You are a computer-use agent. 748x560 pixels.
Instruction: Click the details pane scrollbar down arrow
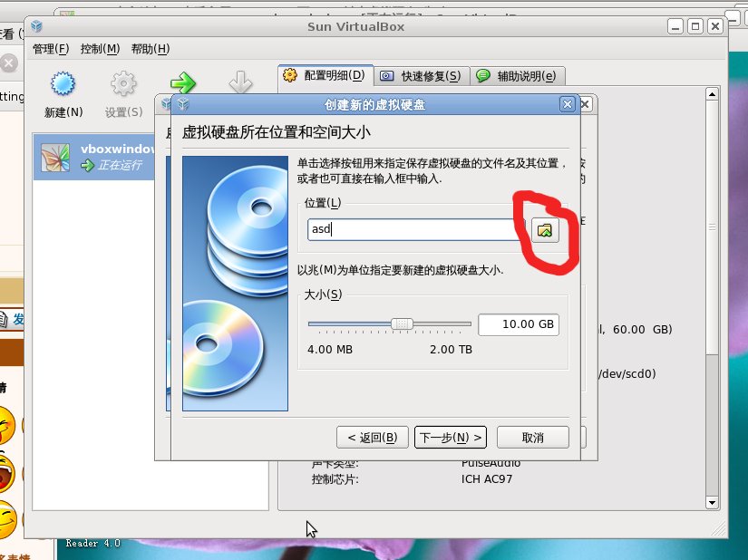(712, 503)
